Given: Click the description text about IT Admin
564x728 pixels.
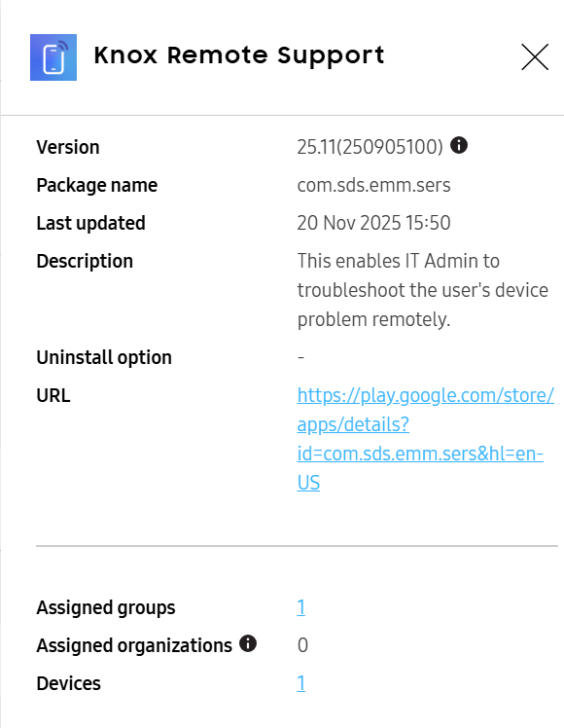Looking at the screenshot, I should pos(423,290).
